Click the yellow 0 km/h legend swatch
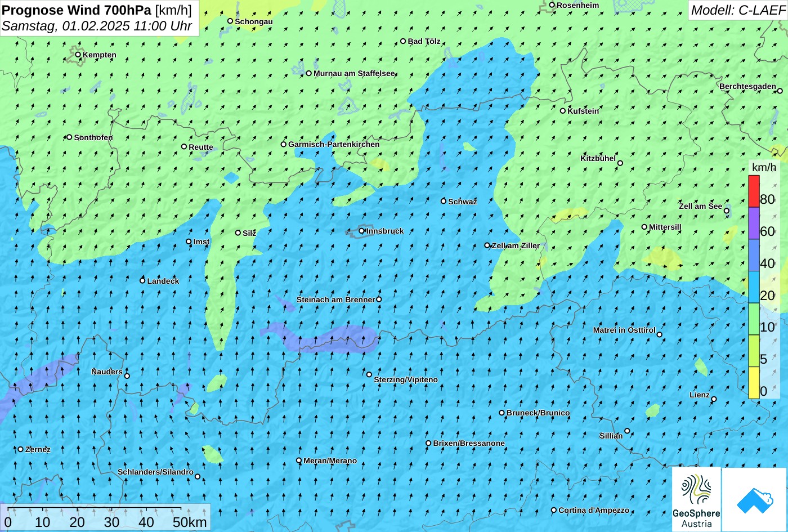788x532 pixels. click(754, 383)
